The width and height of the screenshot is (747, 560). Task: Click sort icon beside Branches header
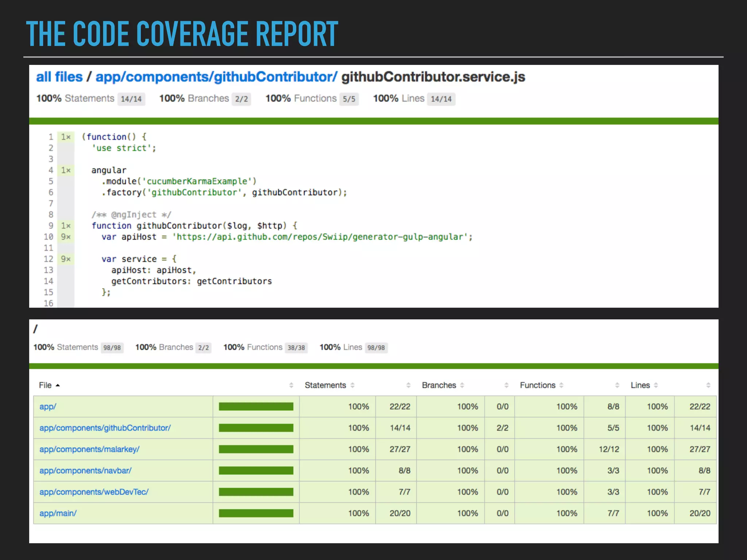462,385
